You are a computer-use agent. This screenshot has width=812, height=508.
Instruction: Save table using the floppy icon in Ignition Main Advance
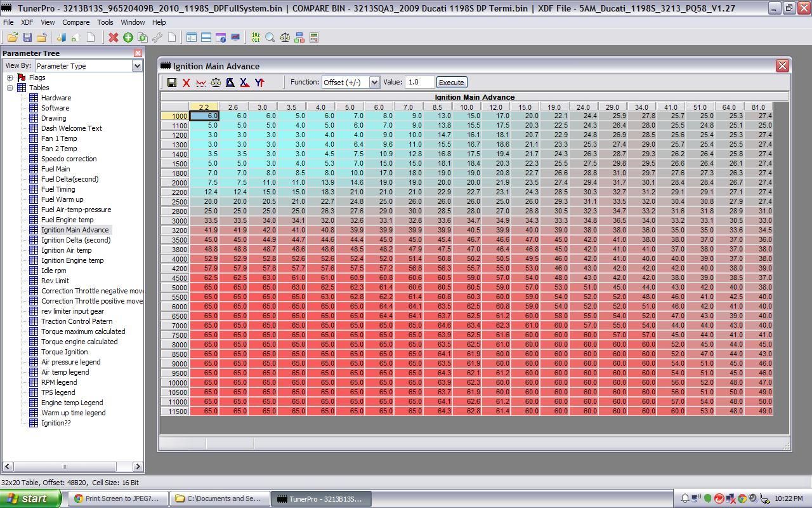(171, 83)
